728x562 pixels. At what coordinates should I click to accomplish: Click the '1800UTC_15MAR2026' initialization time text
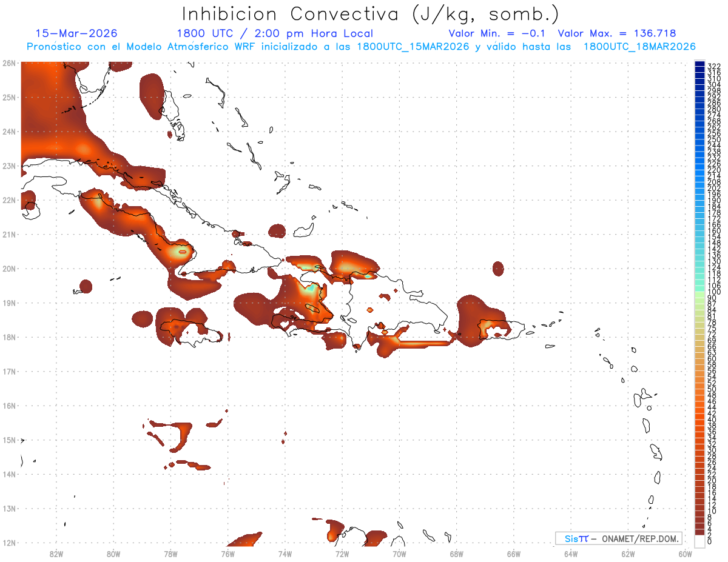[413, 47]
